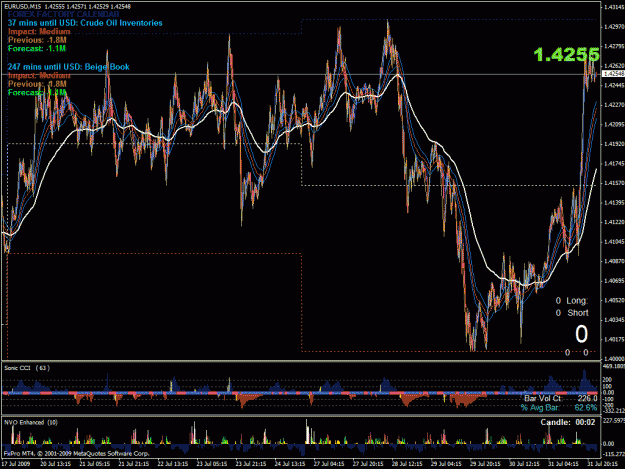The height and width of the screenshot is (469, 625).
Task: Click the 1.42270 price axis label
Action: (614, 105)
